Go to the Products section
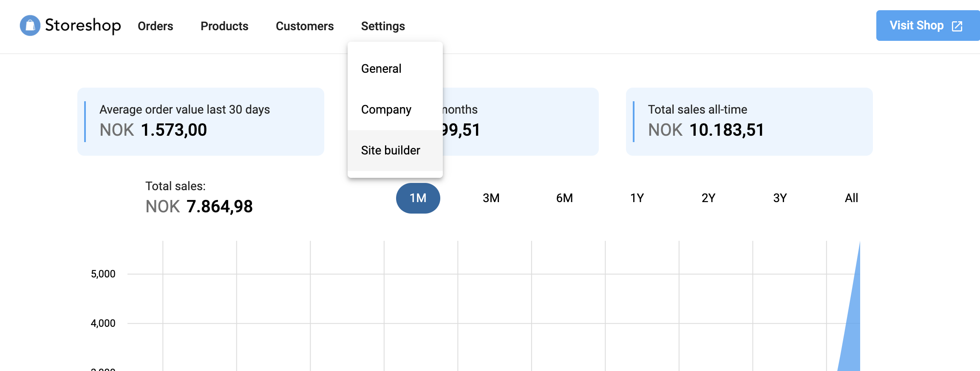 click(x=224, y=26)
